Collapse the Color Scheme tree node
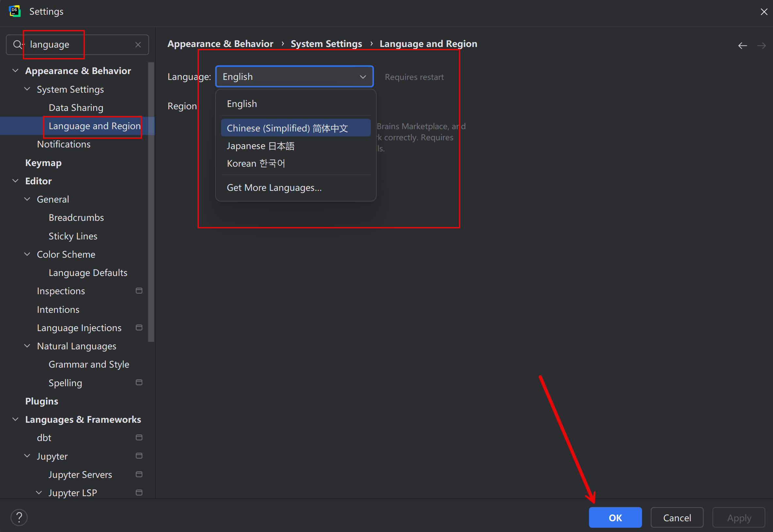The image size is (773, 532). (27, 254)
